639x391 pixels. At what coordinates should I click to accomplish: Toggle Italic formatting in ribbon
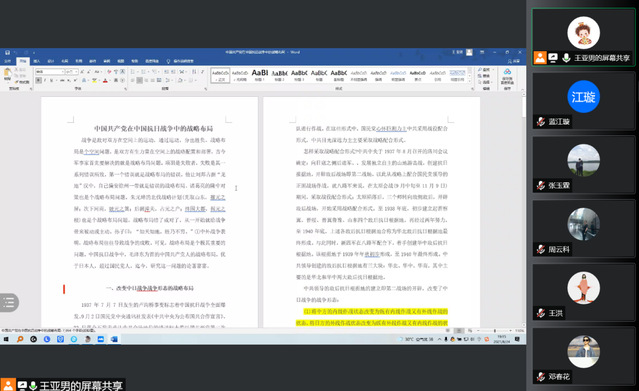(45, 81)
